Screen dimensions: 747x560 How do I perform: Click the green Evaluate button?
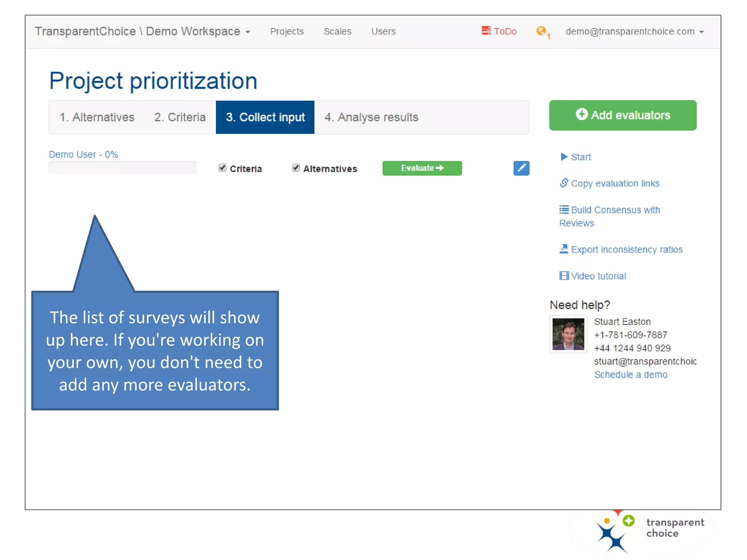[422, 168]
